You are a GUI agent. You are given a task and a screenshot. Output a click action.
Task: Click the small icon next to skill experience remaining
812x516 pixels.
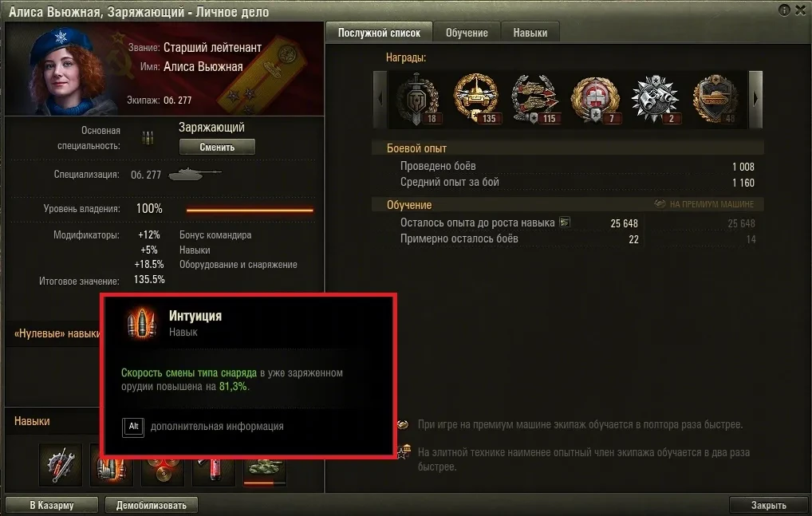[565, 223]
